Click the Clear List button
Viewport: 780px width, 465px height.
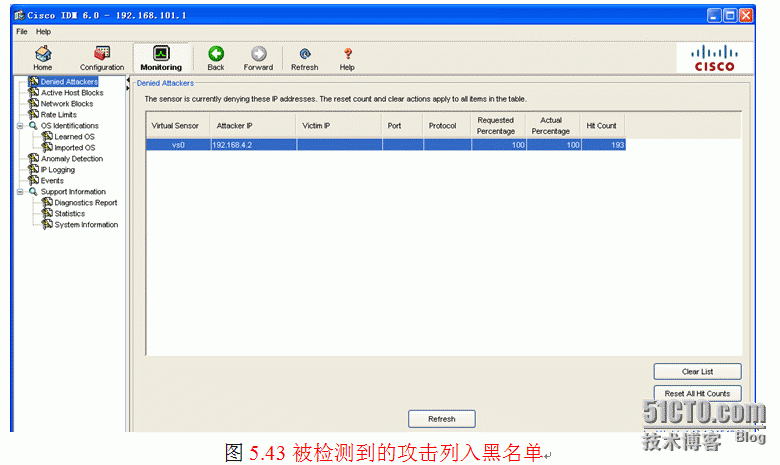click(697, 372)
